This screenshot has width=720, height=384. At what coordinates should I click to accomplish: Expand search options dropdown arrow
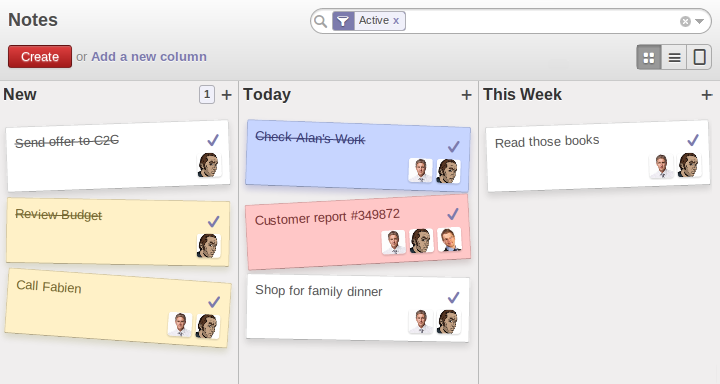[x=699, y=21]
